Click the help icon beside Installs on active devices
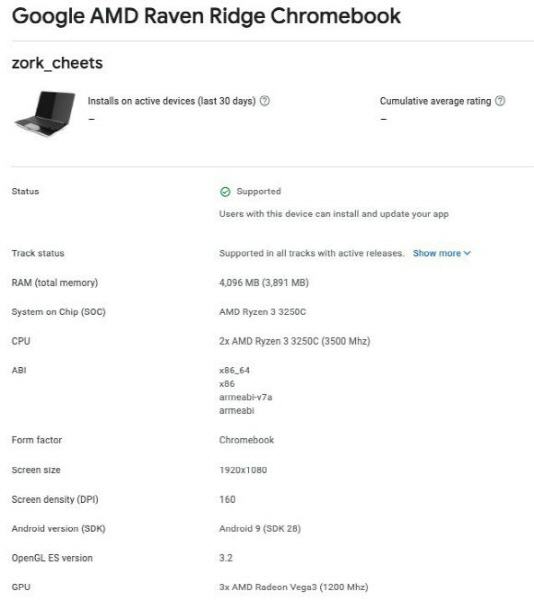534x600 pixels. [x=265, y=101]
